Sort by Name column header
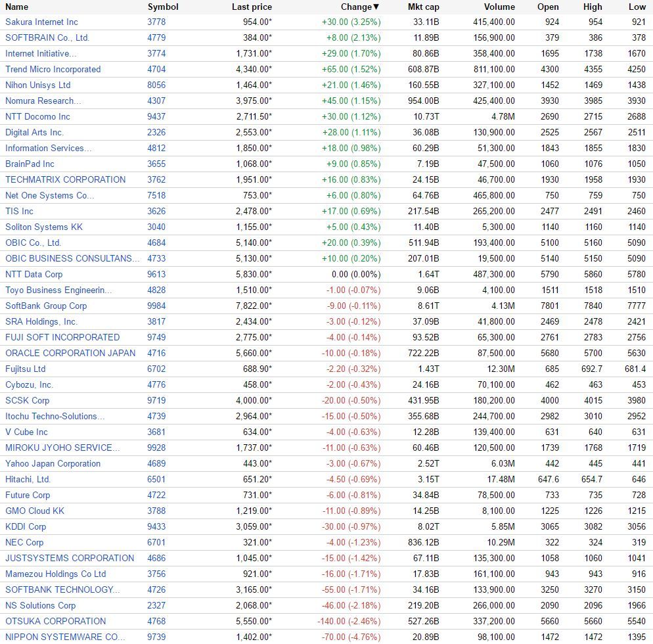 coord(16,7)
